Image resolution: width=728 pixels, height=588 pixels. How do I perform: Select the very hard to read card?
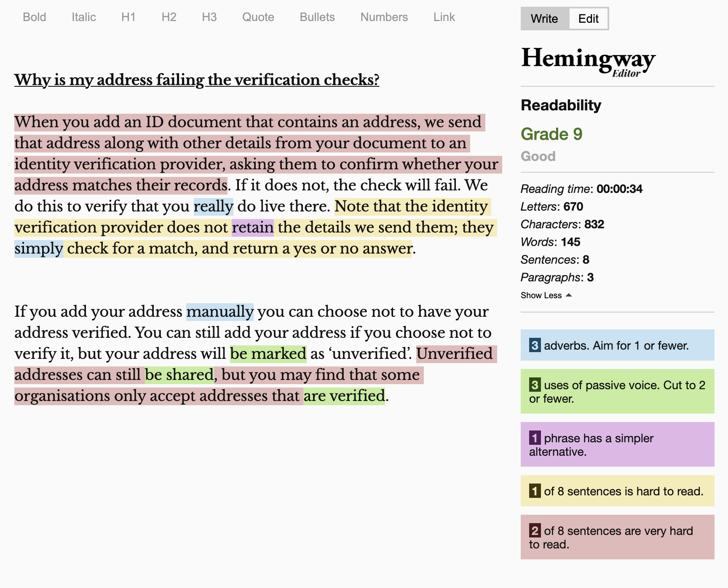coord(618,537)
